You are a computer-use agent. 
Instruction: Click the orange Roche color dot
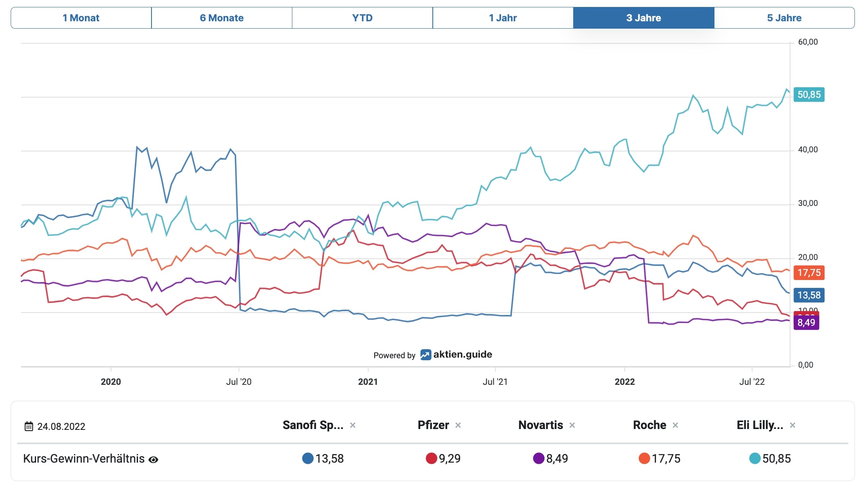click(644, 458)
